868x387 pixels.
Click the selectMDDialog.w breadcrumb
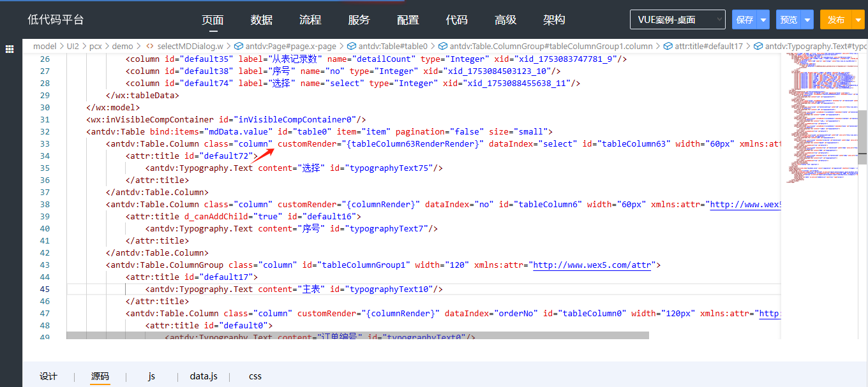click(190, 46)
